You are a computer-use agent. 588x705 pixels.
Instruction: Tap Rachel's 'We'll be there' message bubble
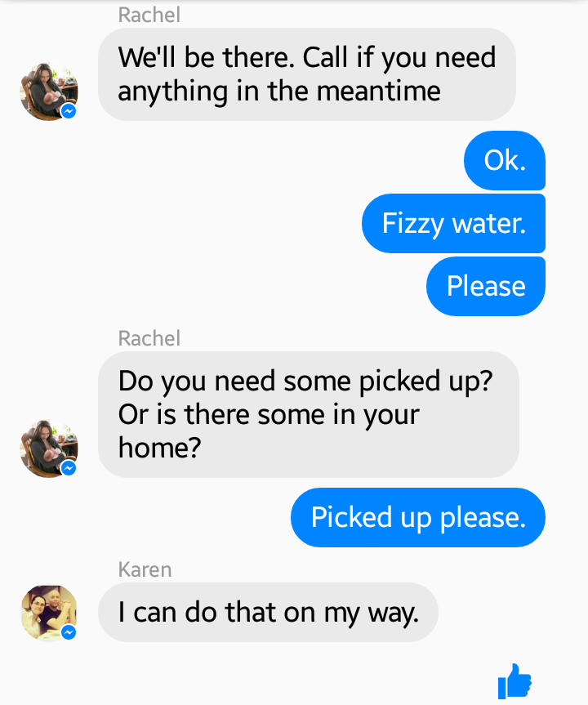coord(307,74)
